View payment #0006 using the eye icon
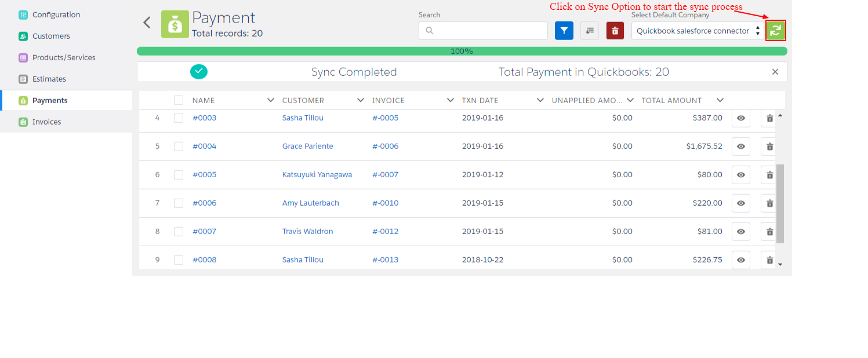 pos(741,203)
